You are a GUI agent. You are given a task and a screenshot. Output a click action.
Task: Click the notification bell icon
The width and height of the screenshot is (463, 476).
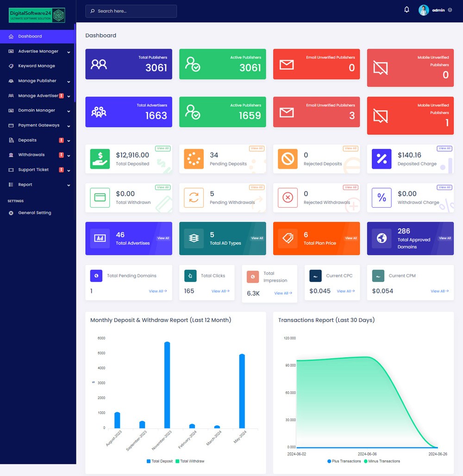tap(407, 10)
